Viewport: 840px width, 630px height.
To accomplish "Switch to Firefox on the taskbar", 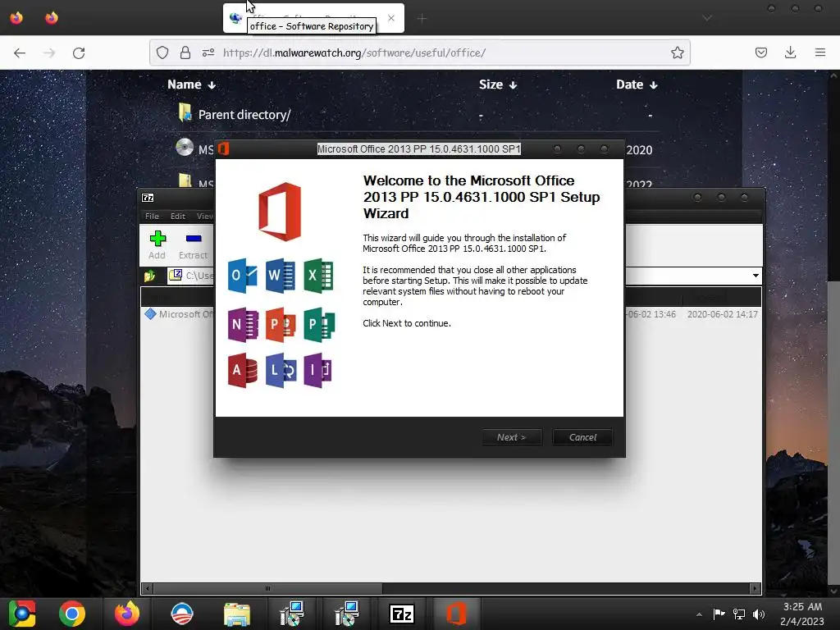I will 127,614.
